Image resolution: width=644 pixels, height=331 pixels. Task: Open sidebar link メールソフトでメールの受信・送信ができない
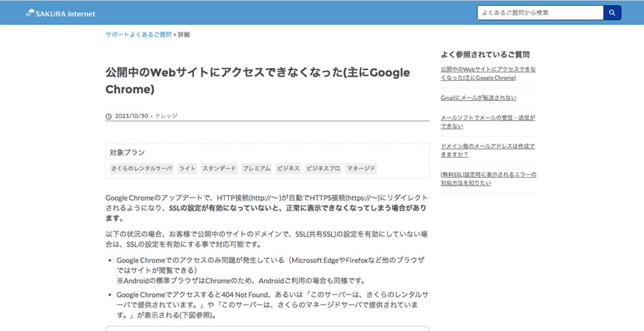(x=488, y=122)
